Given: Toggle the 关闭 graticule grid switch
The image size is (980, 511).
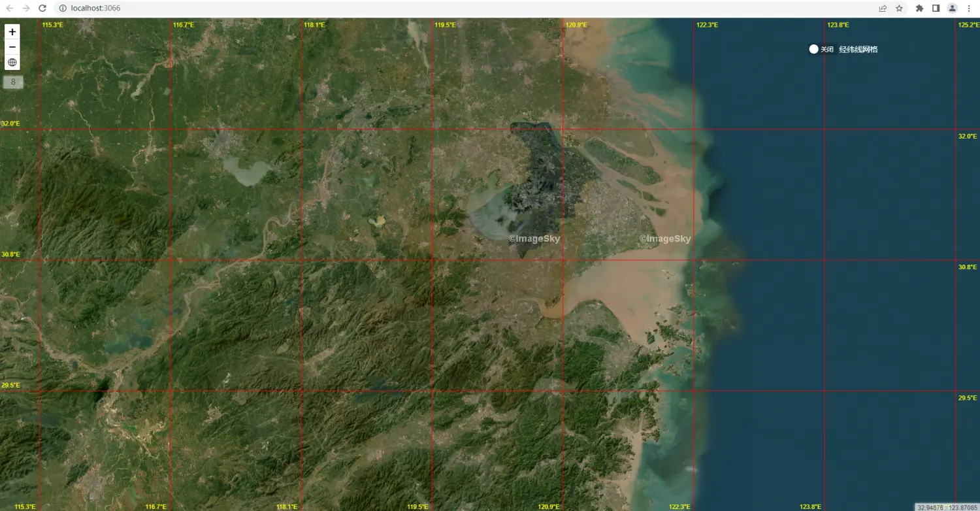Looking at the screenshot, I should 822,49.
